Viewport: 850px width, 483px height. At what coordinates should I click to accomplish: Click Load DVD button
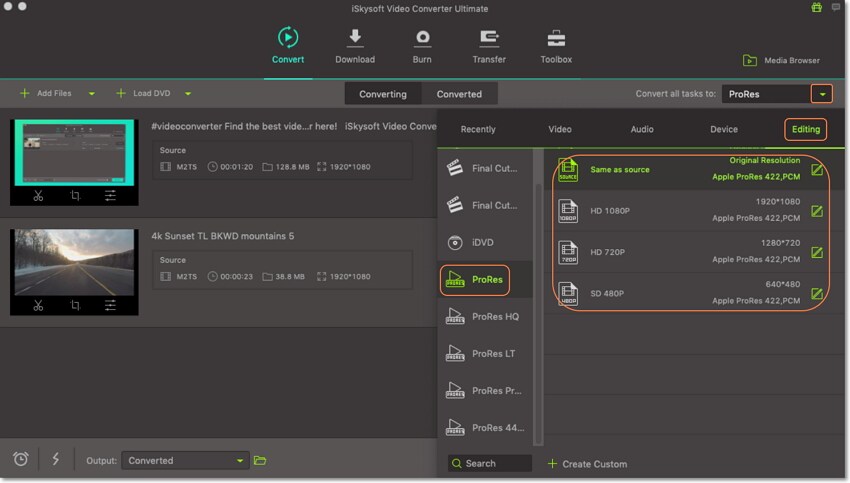click(143, 93)
